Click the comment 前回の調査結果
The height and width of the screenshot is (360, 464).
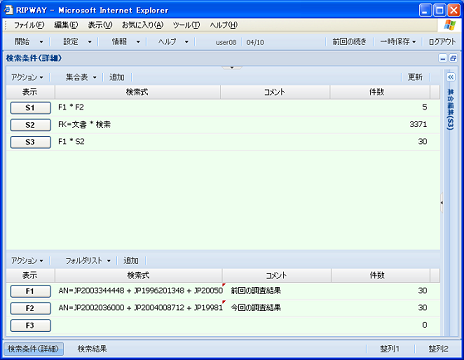point(256,291)
